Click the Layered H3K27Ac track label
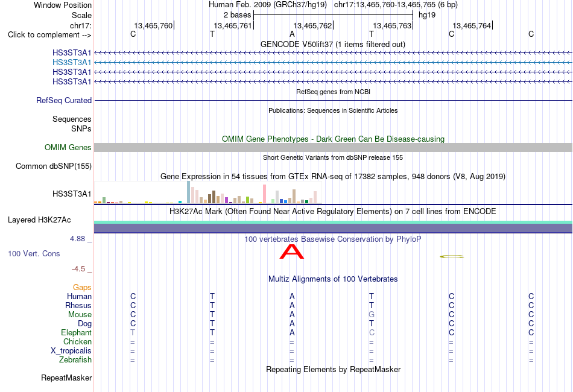This screenshot has width=573, height=392. pyautogui.click(x=39, y=220)
